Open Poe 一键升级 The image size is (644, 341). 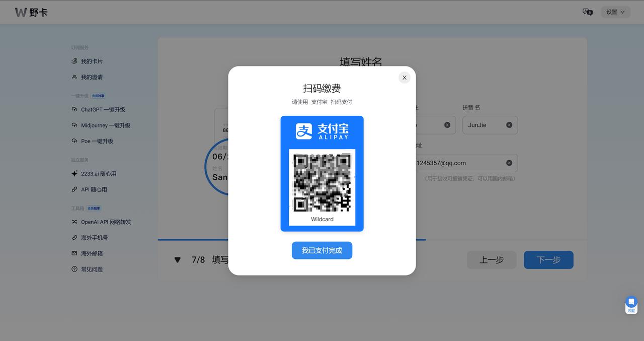click(x=97, y=141)
